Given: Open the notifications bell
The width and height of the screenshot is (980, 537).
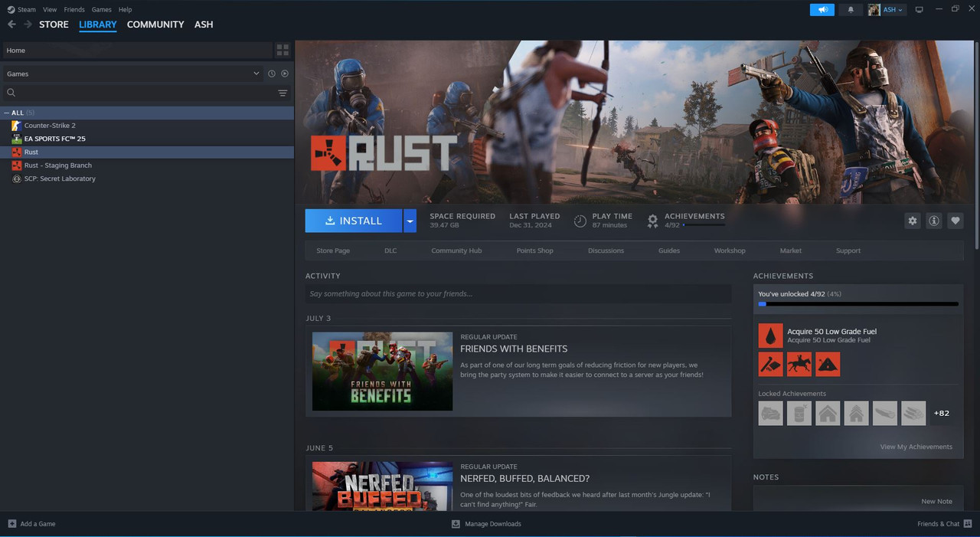Looking at the screenshot, I should pos(851,9).
